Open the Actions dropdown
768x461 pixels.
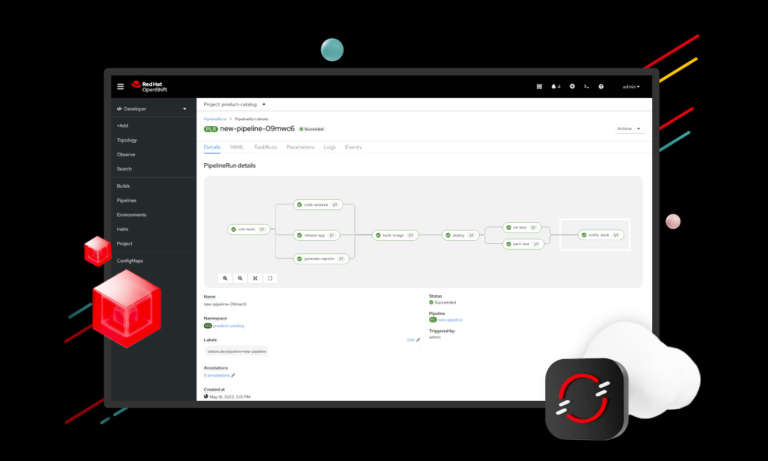(x=629, y=129)
